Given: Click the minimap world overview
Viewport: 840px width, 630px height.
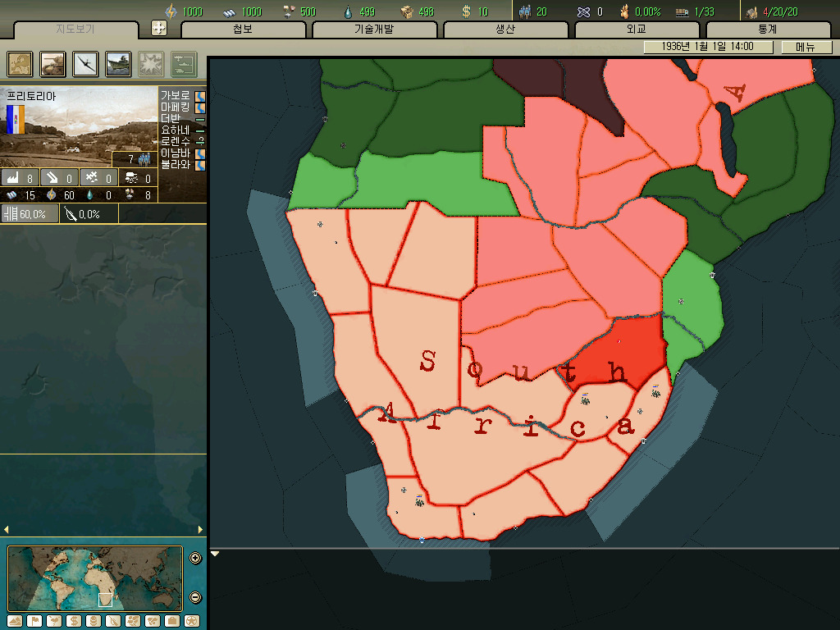Looking at the screenshot, I should pyautogui.click(x=95, y=578).
